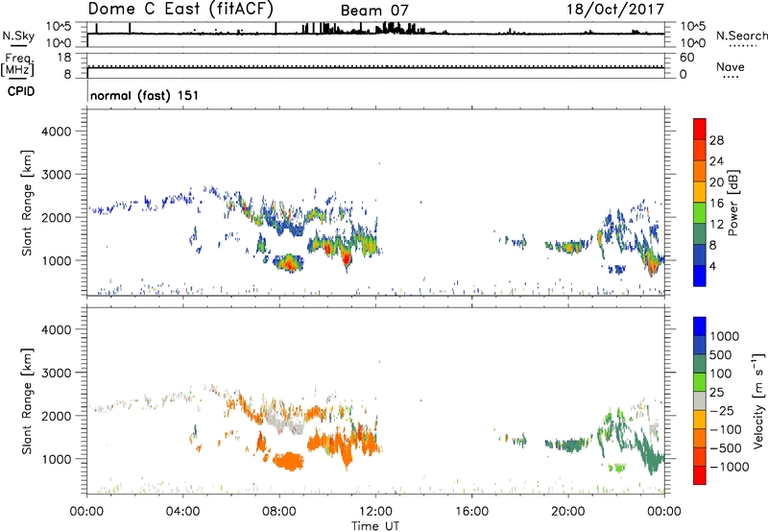Select the "N.Sky" legend label
This screenshot has width=768, height=532.
18,36
